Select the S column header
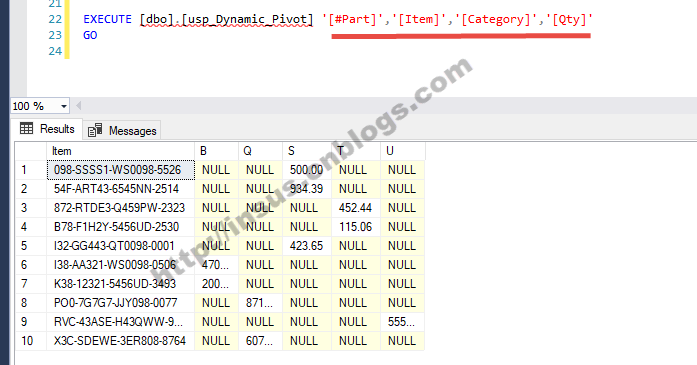The height and width of the screenshot is (365, 697). coord(307,151)
